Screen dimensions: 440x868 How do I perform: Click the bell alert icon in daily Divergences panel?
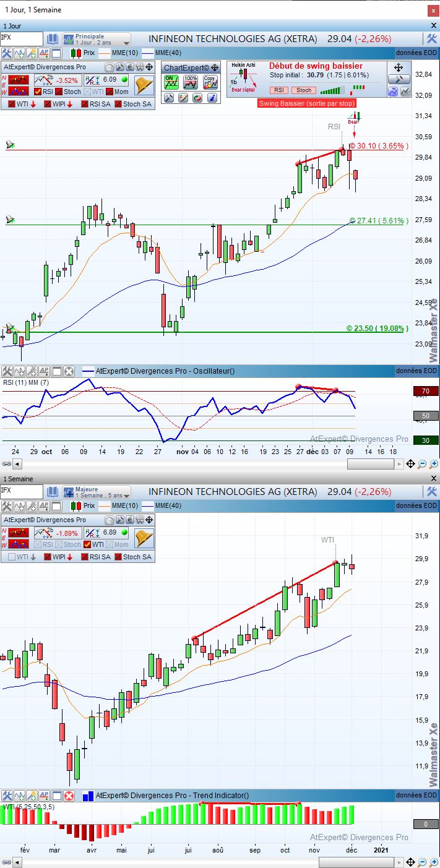144,85
